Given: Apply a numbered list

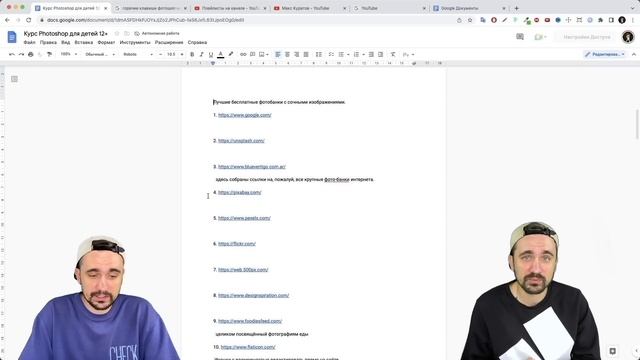Looking at the screenshot, I should 356,54.
